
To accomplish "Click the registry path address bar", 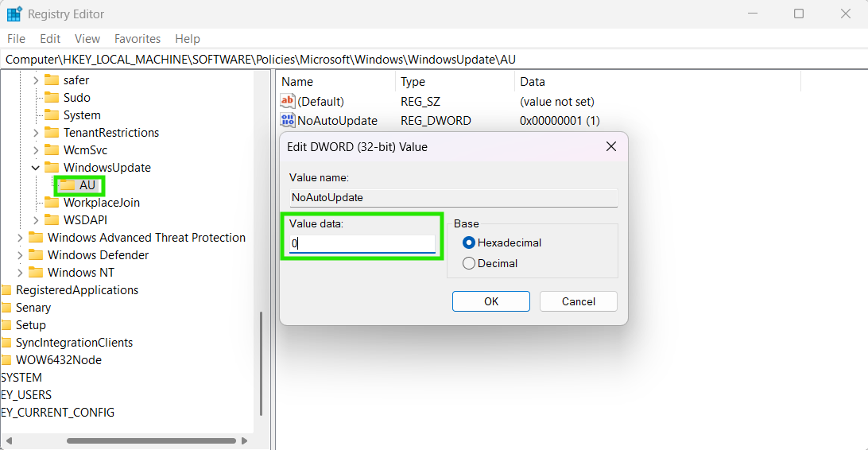I will (x=434, y=59).
